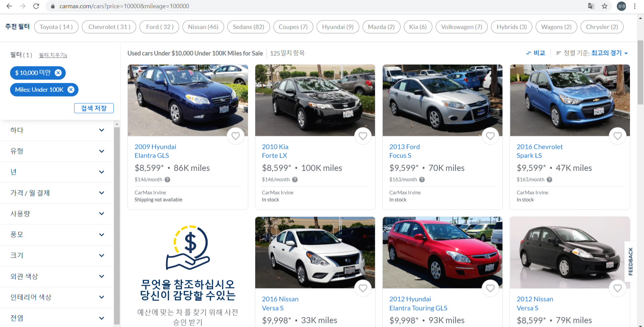Show payment info for Ford Focus $163/month
The width and height of the screenshot is (644, 327).
pos(422,179)
